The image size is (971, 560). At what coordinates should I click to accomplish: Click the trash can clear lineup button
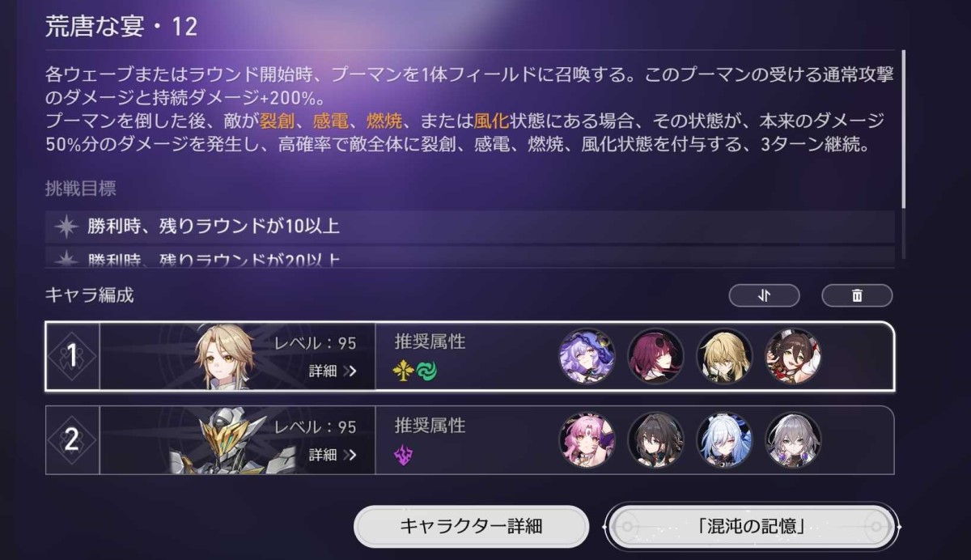(857, 295)
